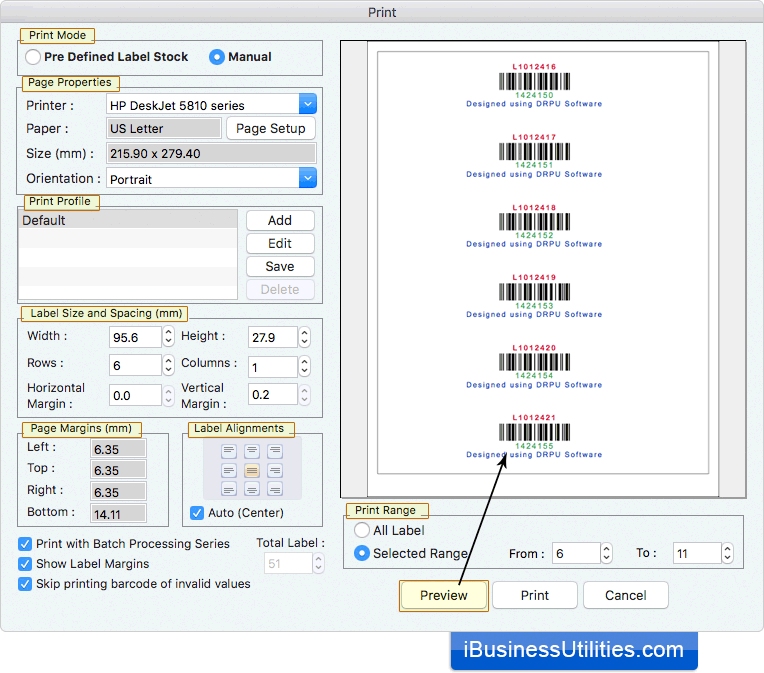Toggle Skip printing barcode of invalid values
The image size is (764, 673).
(25, 584)
